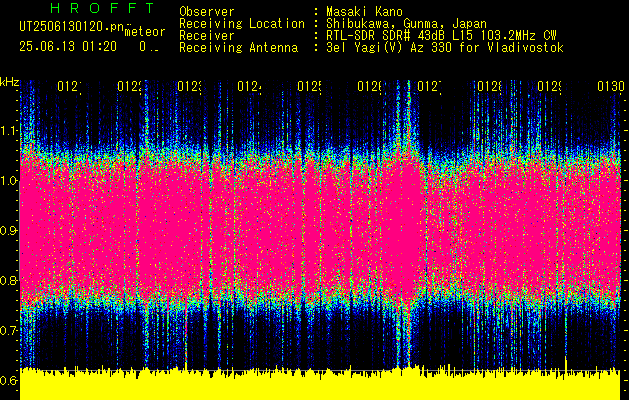The image size is (629, 400).
Task: Select the RTL-SDR receiver description text
Action: tap(441, 36)
